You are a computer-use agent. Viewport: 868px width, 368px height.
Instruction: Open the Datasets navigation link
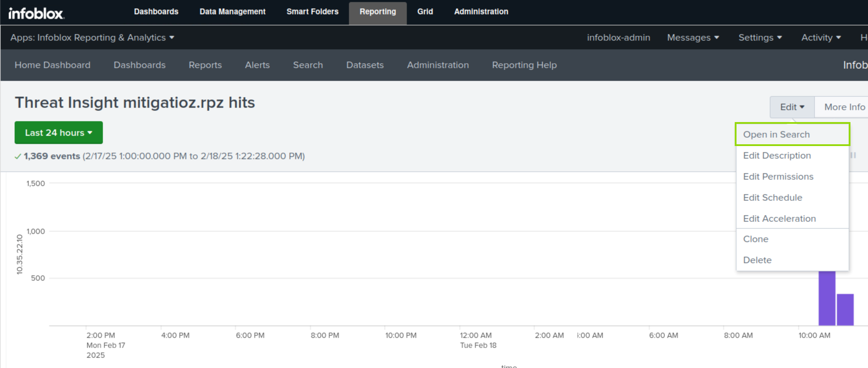(x=364, y=65)
